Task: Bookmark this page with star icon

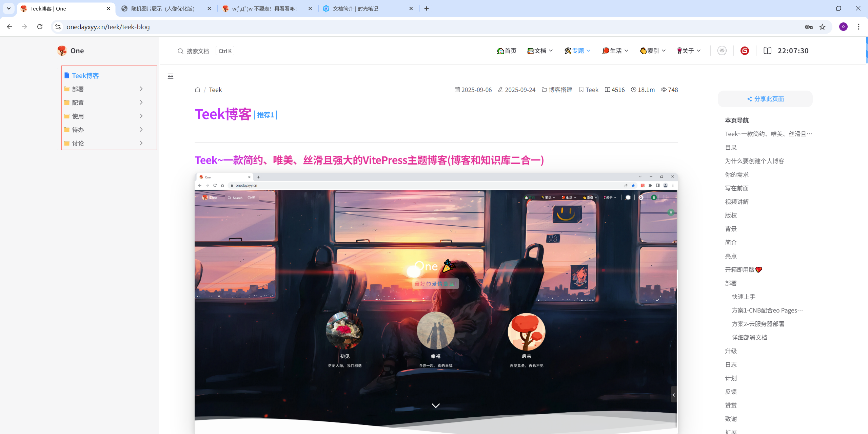Action: (823, 27)
